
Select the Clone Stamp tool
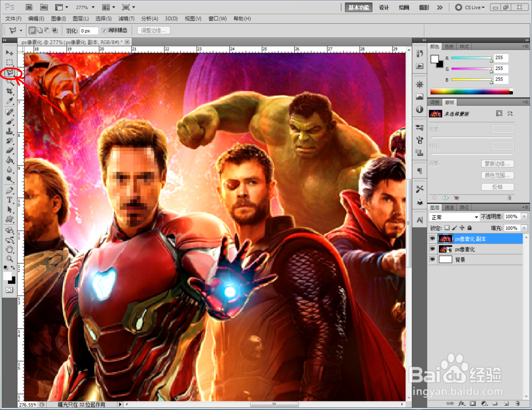10,131
